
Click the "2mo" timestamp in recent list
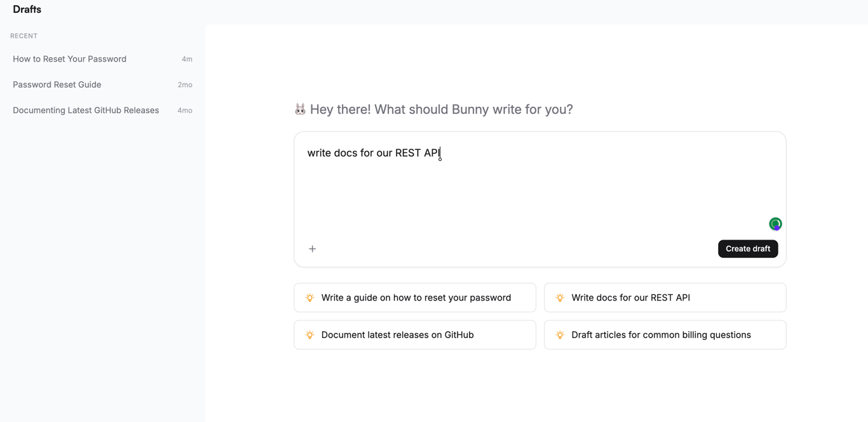185,85
